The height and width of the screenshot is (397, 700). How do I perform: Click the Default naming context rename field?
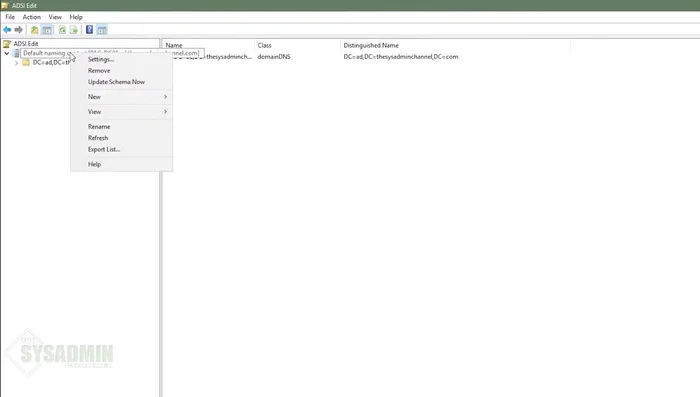tap(112, 53)
